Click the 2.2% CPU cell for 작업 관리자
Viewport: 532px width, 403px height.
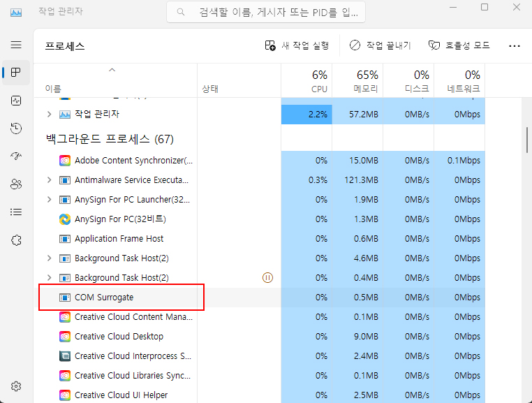coord(306,115)
